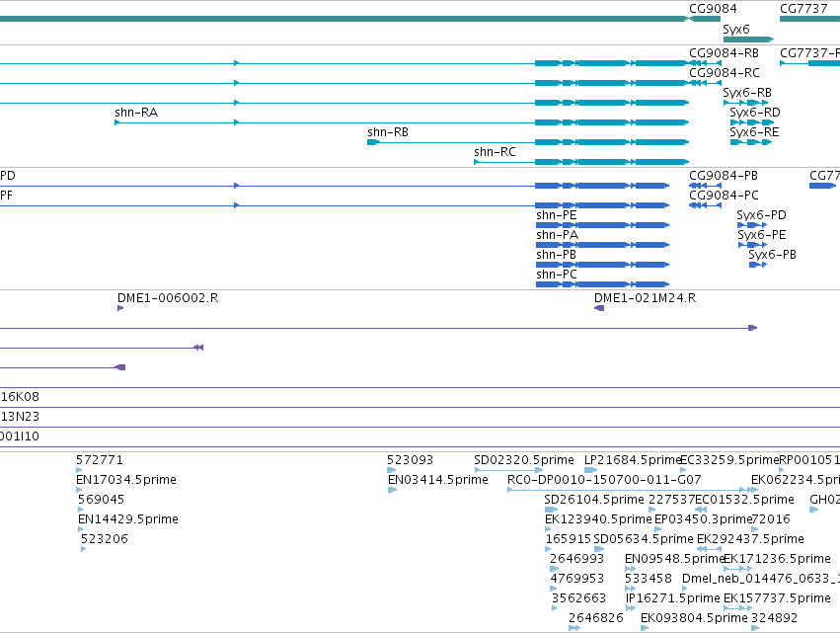Image resolution: width=840 pixels, height=633 pixels.
Task: Click the SD26104.5prime arrow glyph
Action: tap(551, 510)
